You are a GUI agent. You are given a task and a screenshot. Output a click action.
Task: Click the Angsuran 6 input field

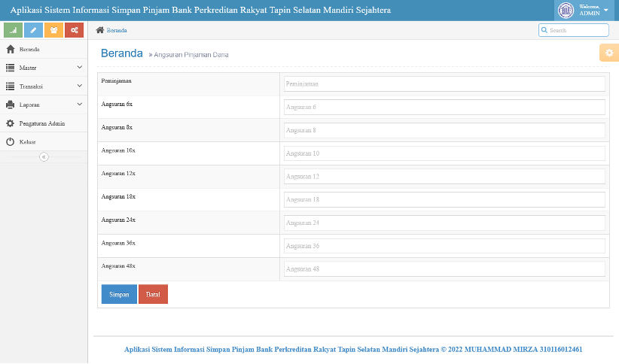coord(444,108)
